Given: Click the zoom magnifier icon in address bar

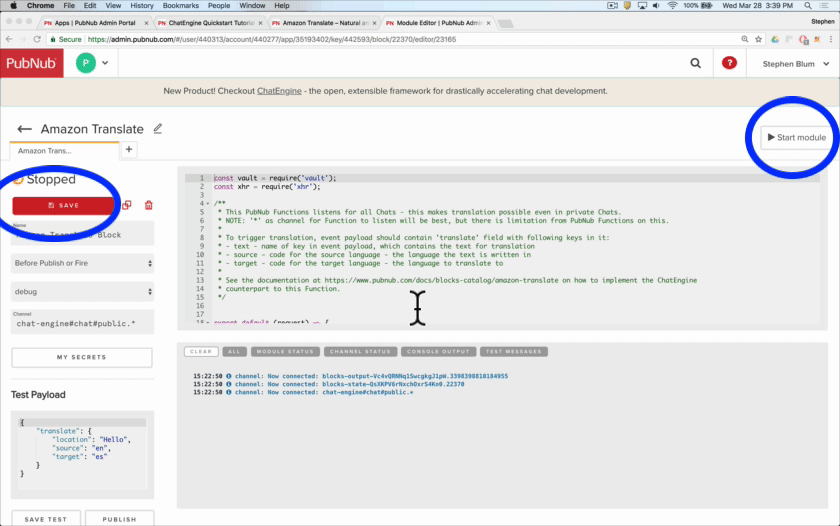Looking at the screenshot, I should tap(745, 39).
